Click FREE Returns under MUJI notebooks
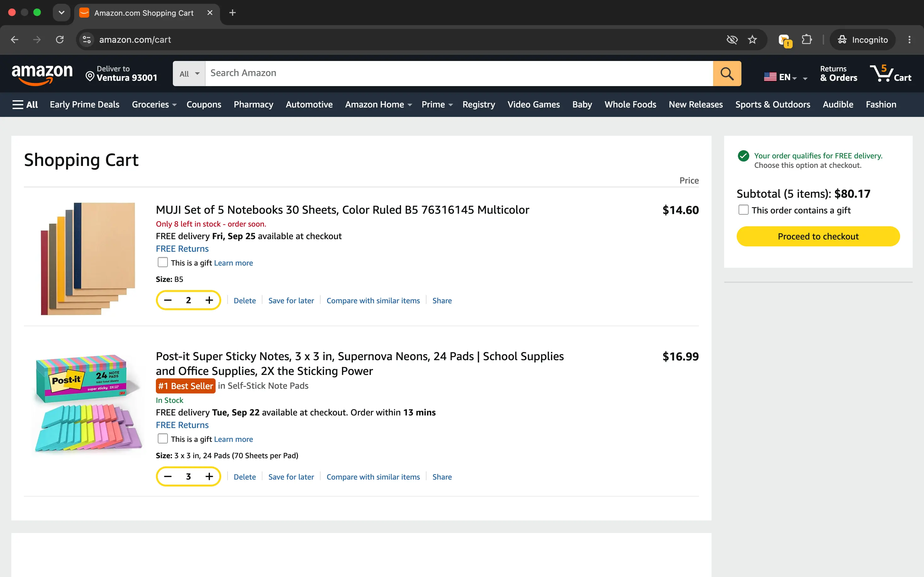The width and height of the screenshot is (924, 577). point(182,249)
